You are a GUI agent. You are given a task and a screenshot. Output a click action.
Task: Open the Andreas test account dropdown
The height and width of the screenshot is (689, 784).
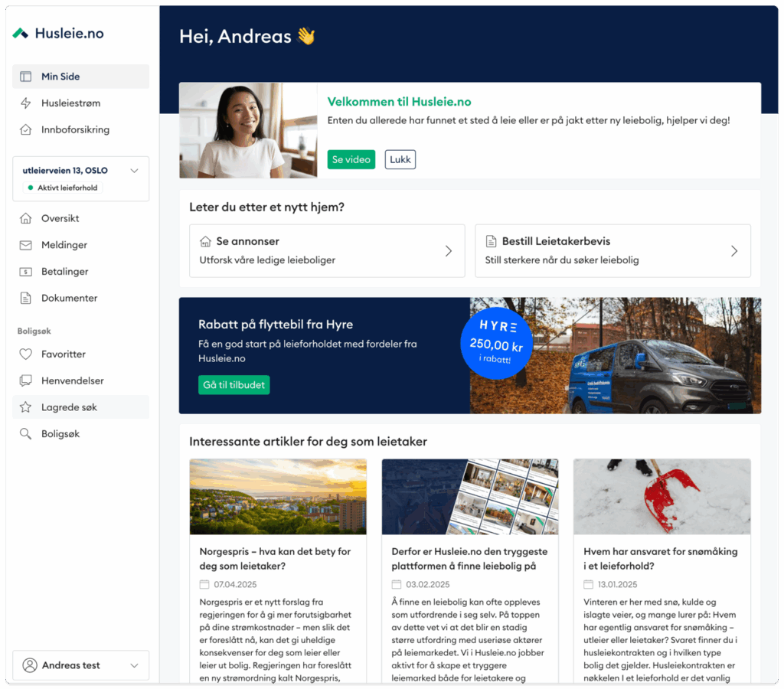[x=134, y=665]
